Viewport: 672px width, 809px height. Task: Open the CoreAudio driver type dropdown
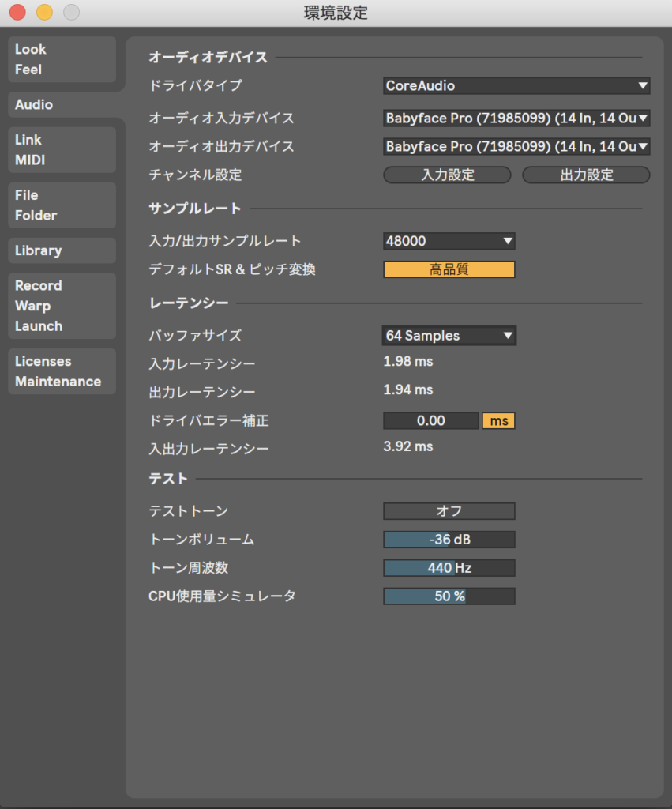[x=516, y=85]
